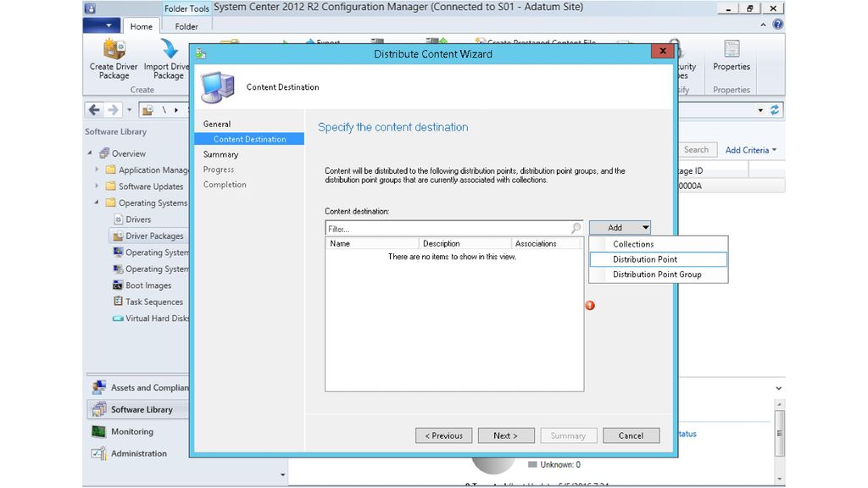Refresh the view with the refresh icon
The width and height of the screenshot is (868, 488).
(x=775, y=109)
